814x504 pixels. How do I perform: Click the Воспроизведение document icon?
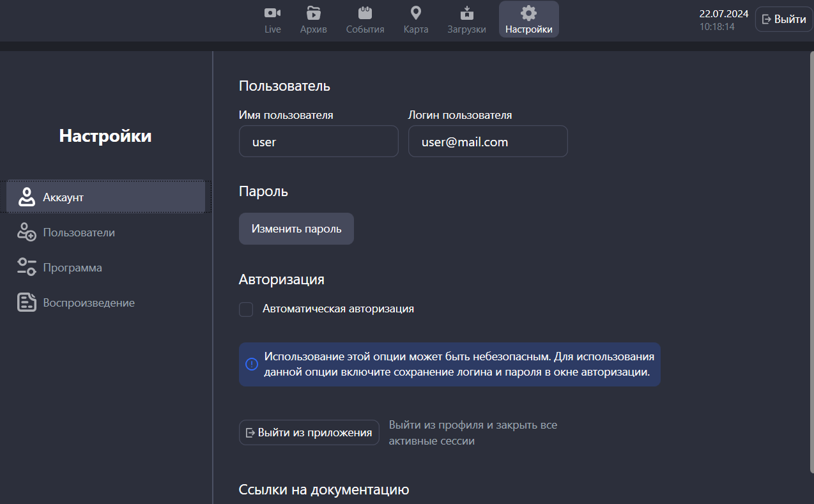click(26, 302)
